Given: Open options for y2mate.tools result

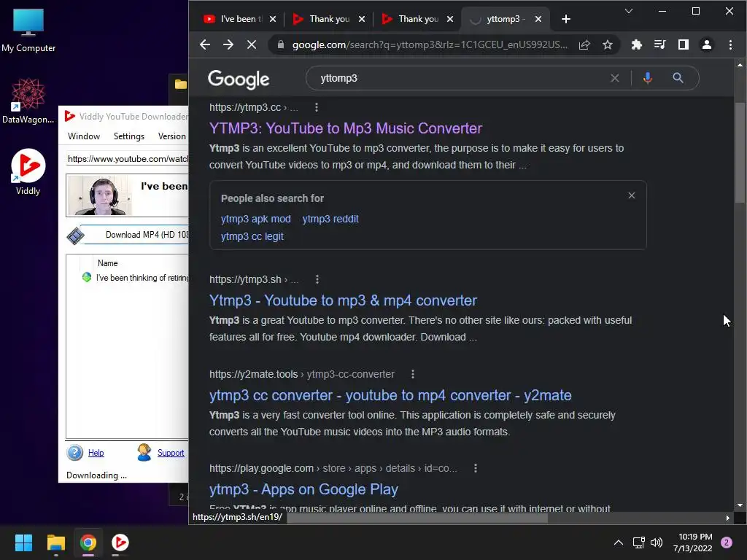Looking at the screenshot, I should pos(413,374).
